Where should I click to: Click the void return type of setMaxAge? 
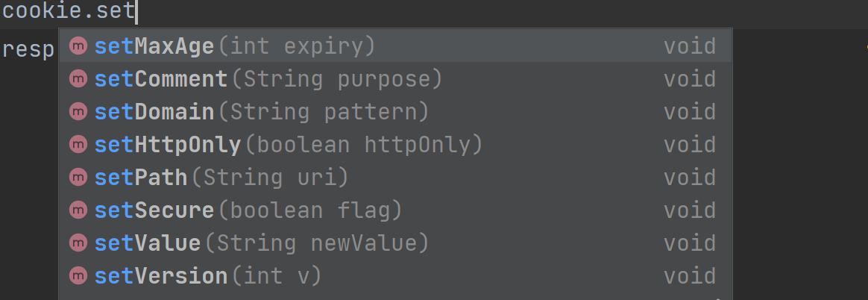[x=690, y=46]
